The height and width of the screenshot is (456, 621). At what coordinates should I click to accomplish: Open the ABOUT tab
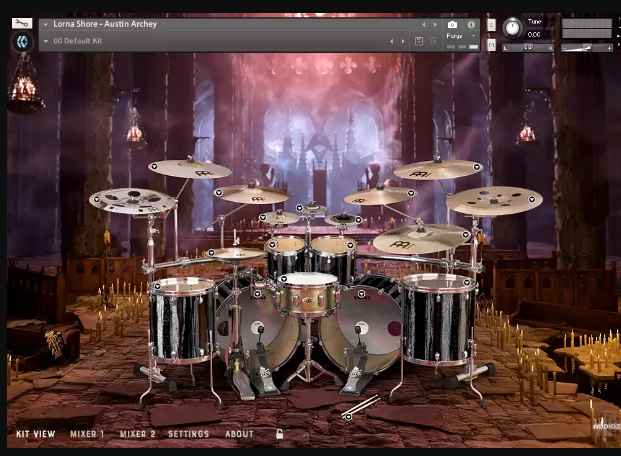pyautogui.click(x=239, y=434)
